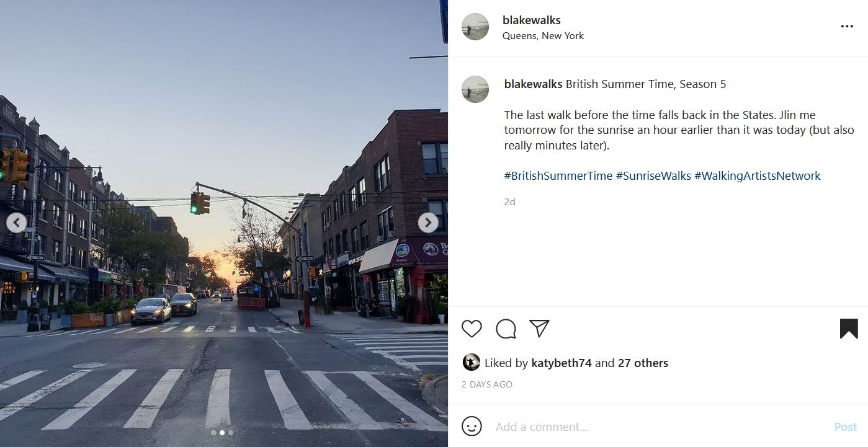Click the small profile avatar beside the caption
Screen dimensions: 868x447
pos(475,89)
